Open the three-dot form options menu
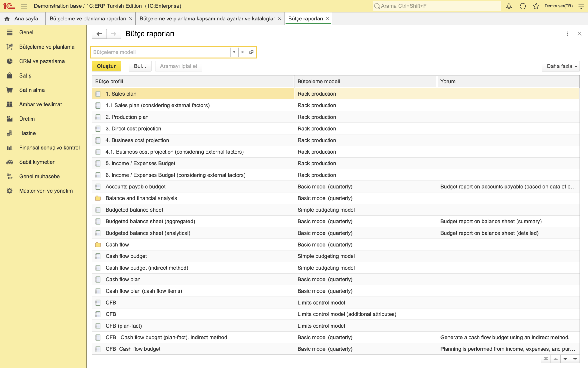This screenshot has height=368, width=588. coord(567,34)
